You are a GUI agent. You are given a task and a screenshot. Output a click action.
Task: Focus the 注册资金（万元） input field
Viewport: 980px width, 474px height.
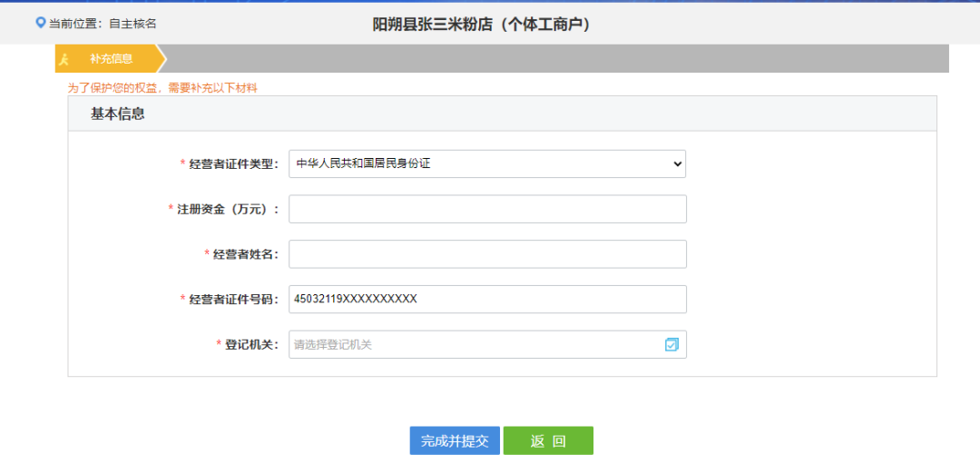pyautogui.click(x=486, y=209)
